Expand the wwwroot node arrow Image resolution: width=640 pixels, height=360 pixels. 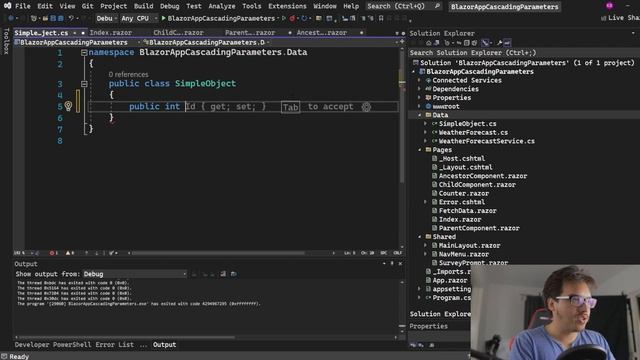point(420,107)
